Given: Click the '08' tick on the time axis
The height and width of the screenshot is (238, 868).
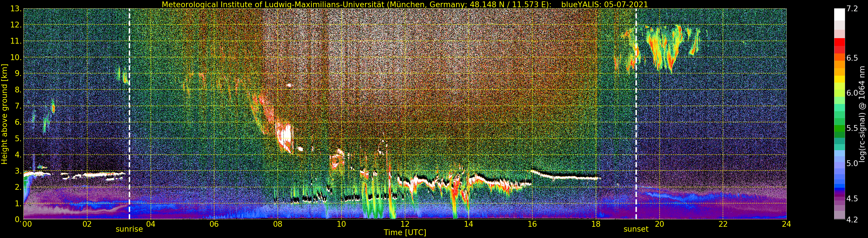Looking at the screenshot, I should tap(278, 224).
